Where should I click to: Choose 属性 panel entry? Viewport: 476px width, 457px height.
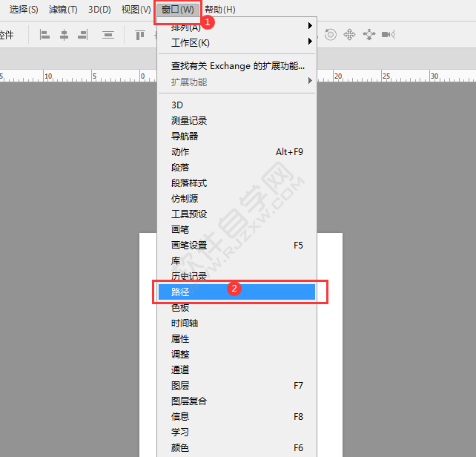click(237, 339)
